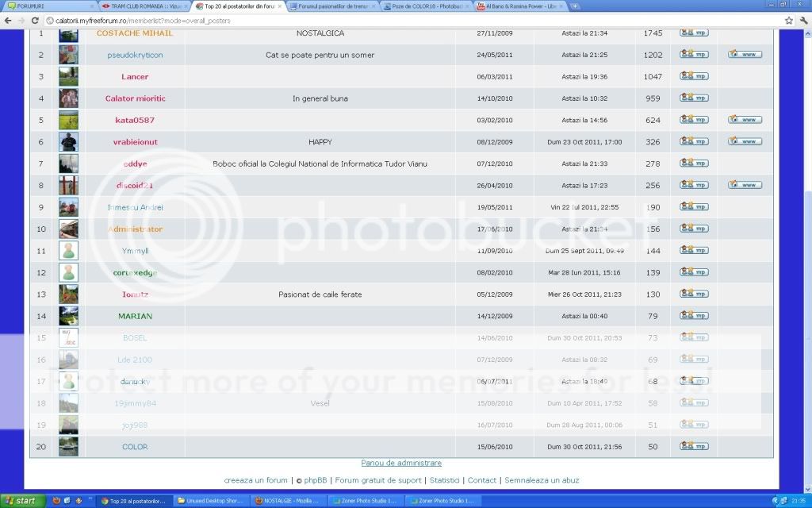Click Semnaleaza un abuz link
812x508 pixels.
click(542, 480)
